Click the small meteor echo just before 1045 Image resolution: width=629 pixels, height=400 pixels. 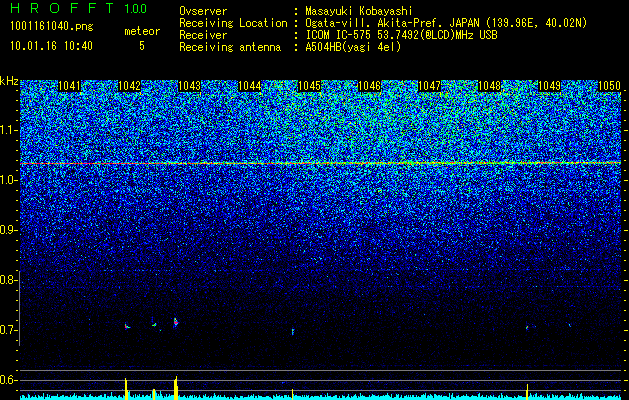click(x=293, y=331)
